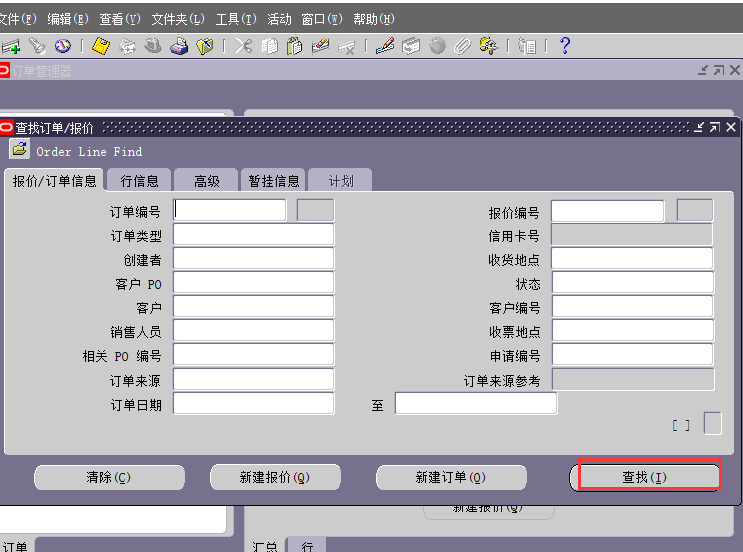Click the Save icon in the toolbar

(x=100, y=46)
